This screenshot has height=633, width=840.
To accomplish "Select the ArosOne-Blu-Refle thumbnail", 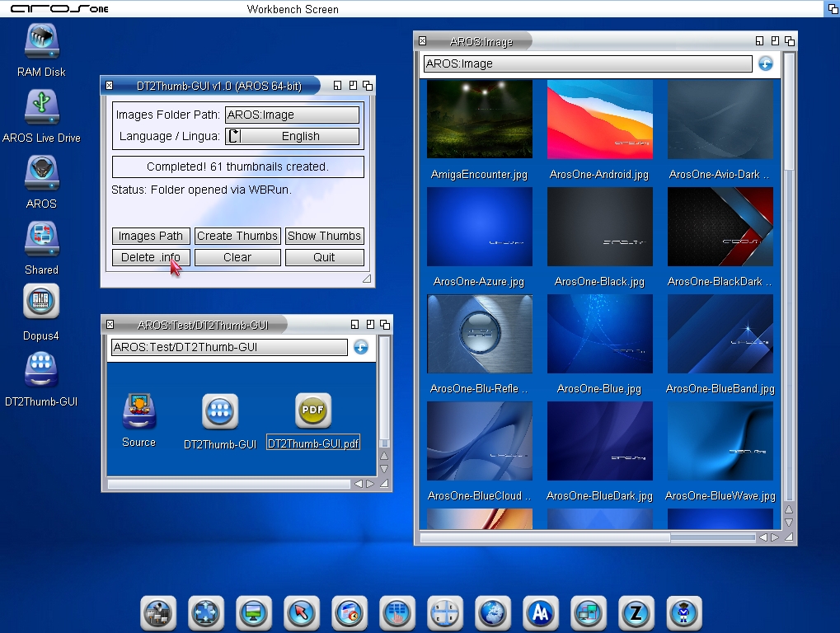I will (x=480, y=334).
